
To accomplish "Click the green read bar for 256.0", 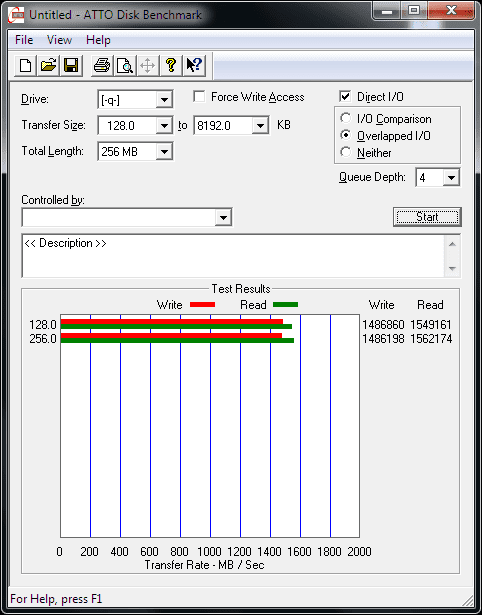I will tap(177, 340).
